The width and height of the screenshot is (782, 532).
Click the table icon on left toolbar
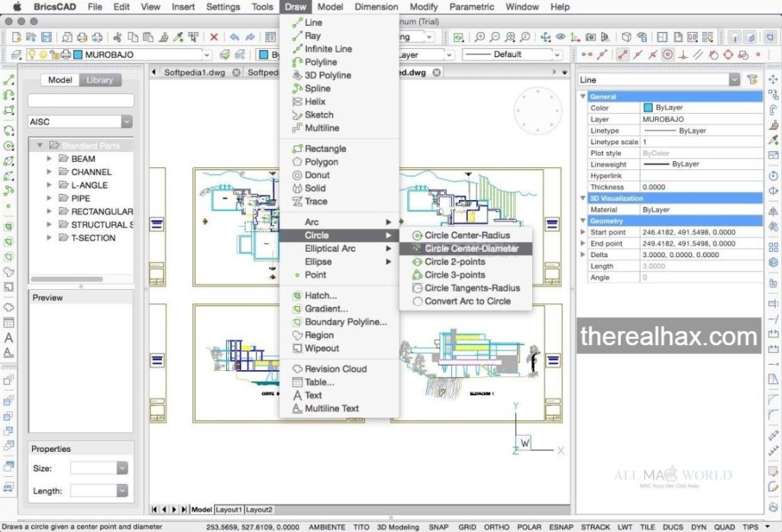(x=8, y=323)
